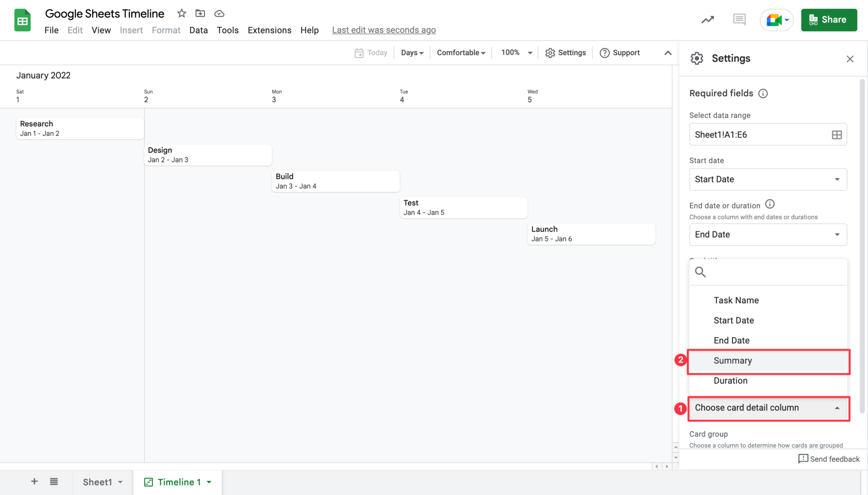This screenshot has width=868, height=495.
Task: Open the all sheets list icon
Action: [54, 481]
